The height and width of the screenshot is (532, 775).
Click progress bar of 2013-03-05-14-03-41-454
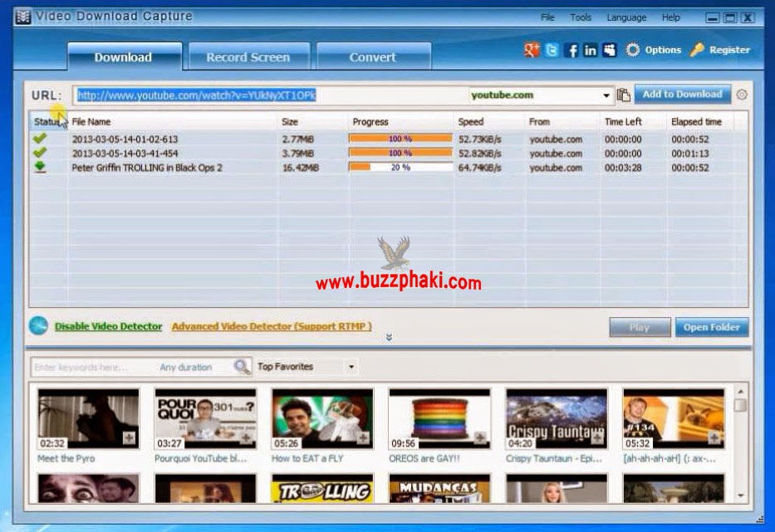(400, 154)
